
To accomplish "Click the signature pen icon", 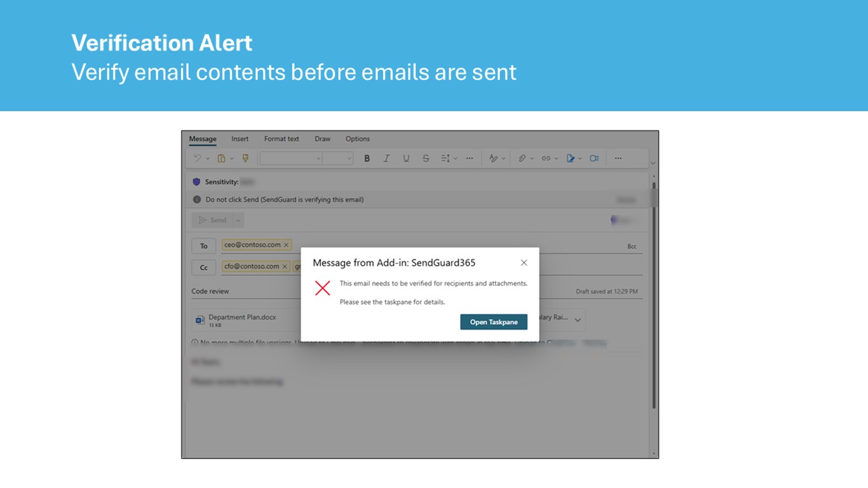I will pos(571,158).
